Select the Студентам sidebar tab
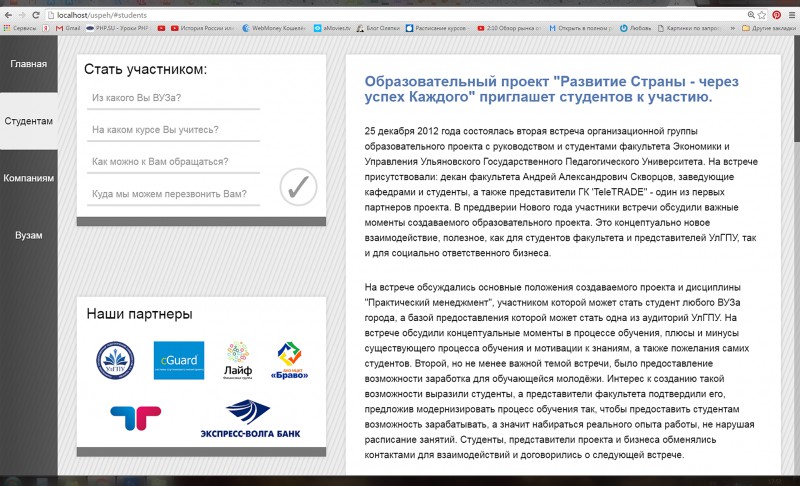 tap(29, 121)
